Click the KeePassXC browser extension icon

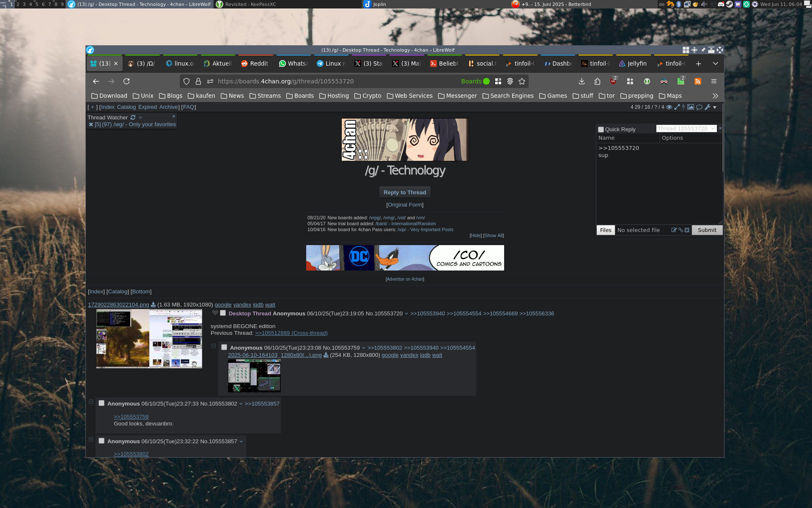point(647,81)
